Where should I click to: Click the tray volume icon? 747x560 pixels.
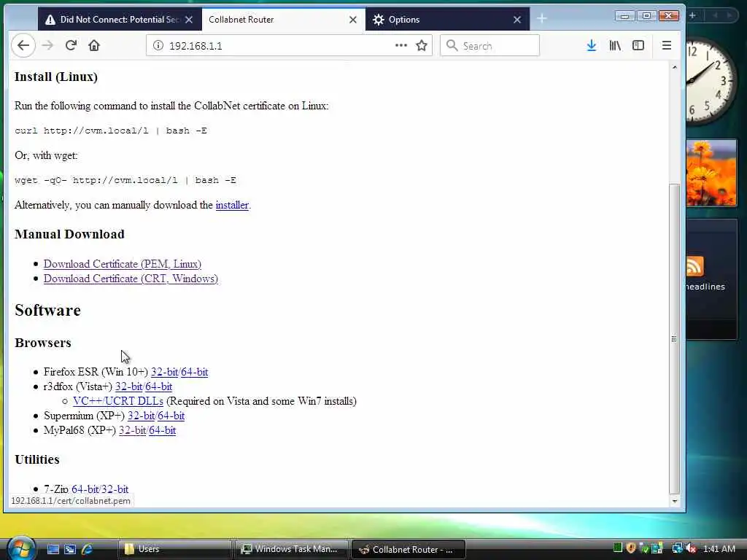692,548
